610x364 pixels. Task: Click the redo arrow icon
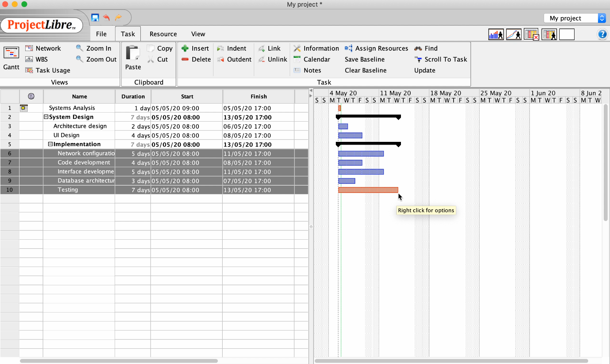tap(118, 18)
